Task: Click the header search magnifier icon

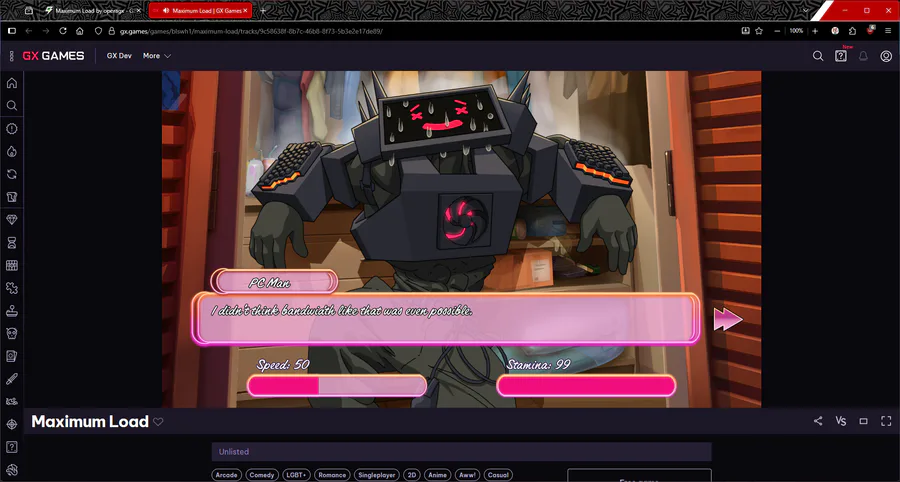Action: pyautogui.click(x=818, y=56)
